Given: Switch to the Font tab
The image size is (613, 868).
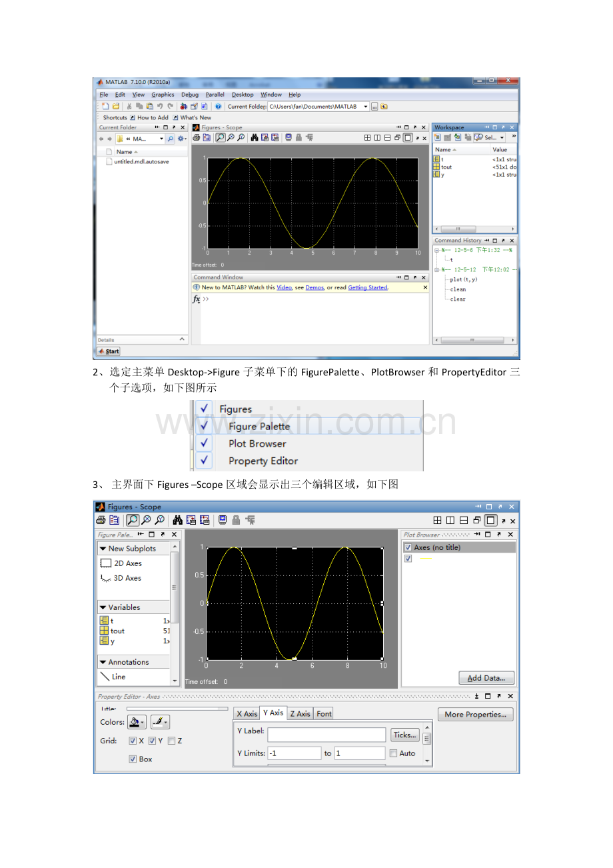Looking at the screenshot, I should [324, 713].
